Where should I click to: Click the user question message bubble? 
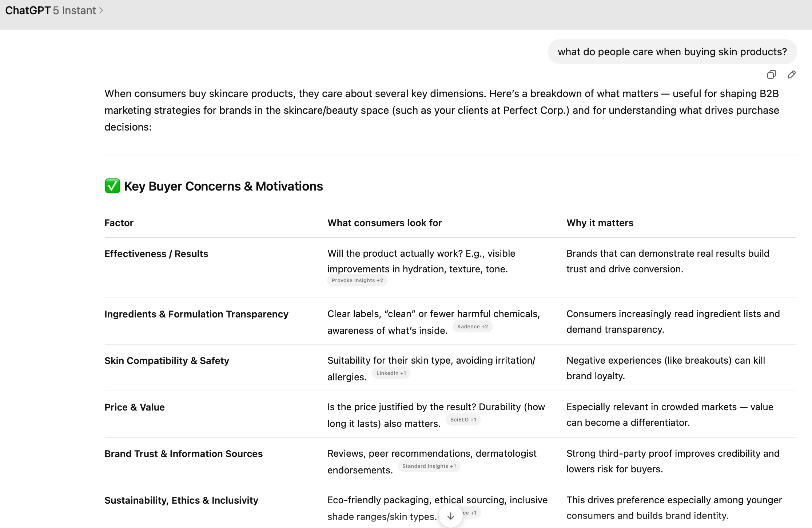coord(672,52)
